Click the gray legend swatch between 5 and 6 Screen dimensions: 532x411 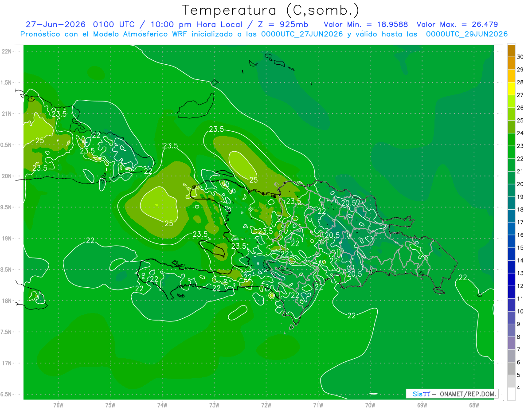(x=511, y=369)
